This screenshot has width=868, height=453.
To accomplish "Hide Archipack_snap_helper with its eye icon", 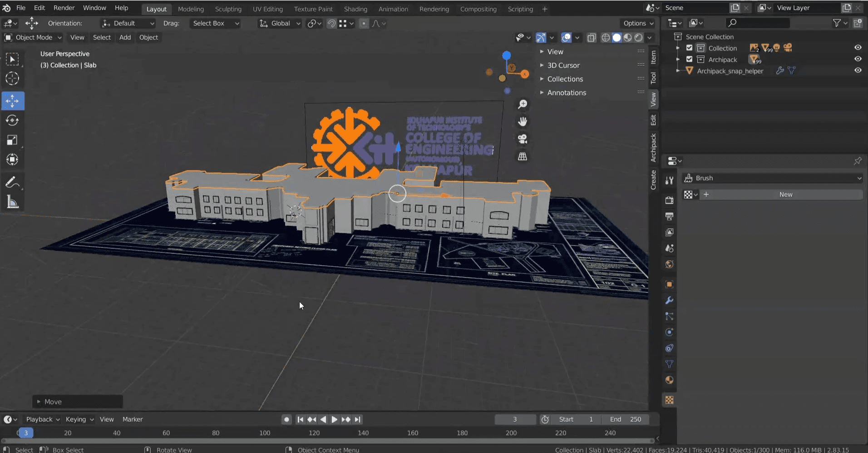I will point(858,70).
